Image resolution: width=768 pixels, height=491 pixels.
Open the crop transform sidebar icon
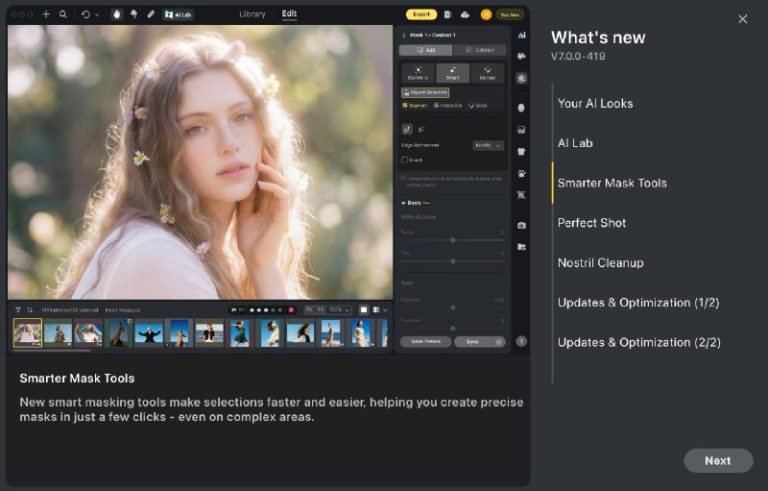pyautogui.click(x=522, y=195)
